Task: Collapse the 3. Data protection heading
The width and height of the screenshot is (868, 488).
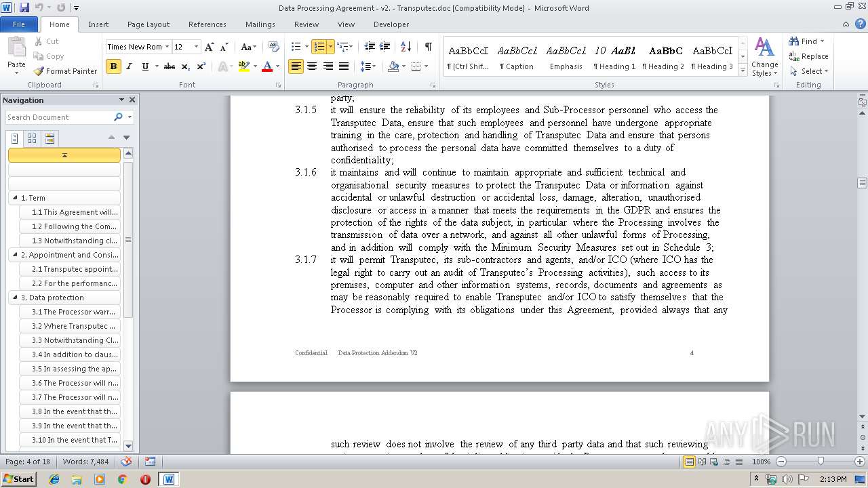Action: click(15, 298)
